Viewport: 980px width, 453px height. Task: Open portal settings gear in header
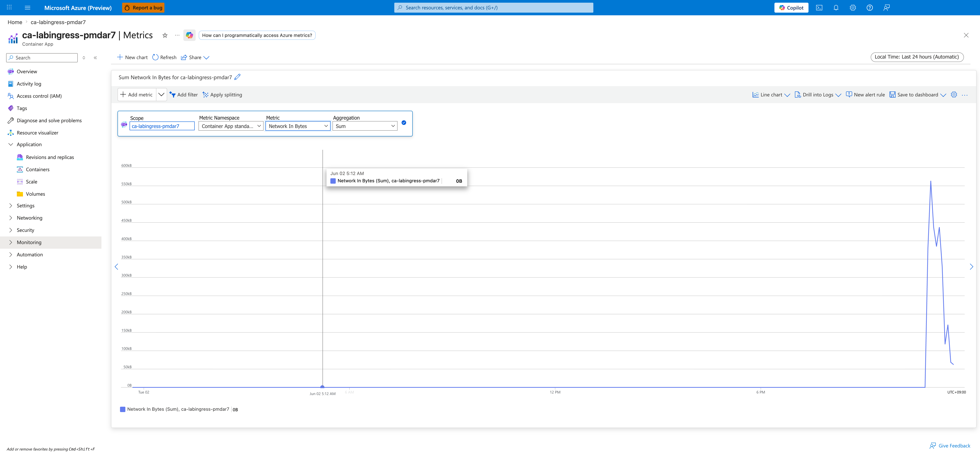point(853,8)
